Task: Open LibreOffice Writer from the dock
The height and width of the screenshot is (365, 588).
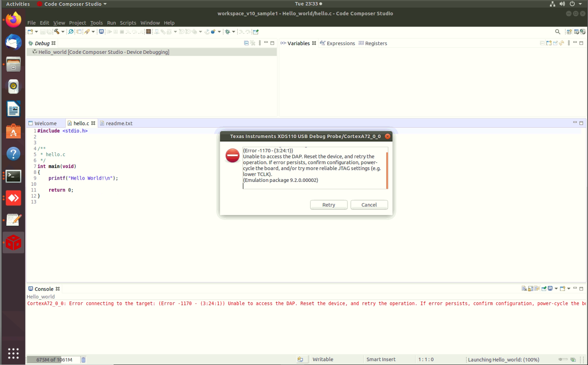Action: click(x=13, y=109)
